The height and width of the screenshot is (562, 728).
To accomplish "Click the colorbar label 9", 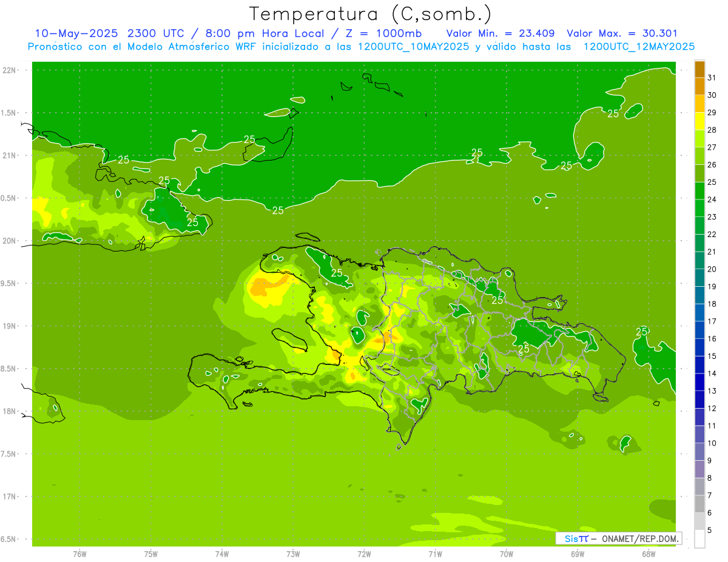I will coord(709,461).
